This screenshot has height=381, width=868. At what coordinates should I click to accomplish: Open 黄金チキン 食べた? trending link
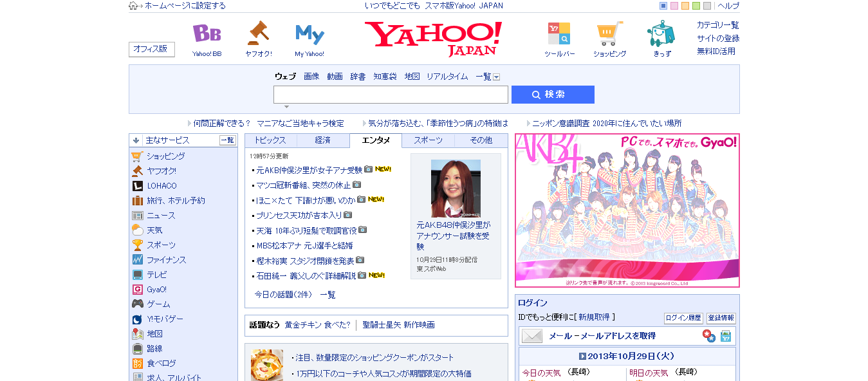point(318,325)
